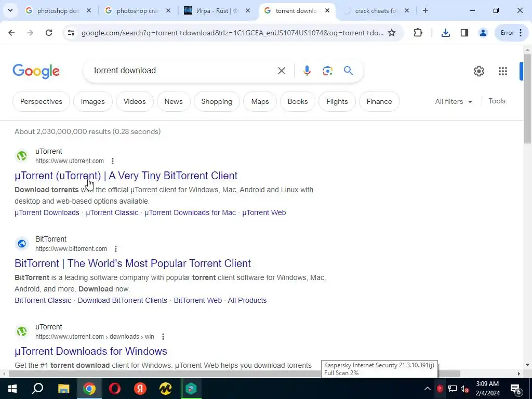Open Google quick settings gear

pyautogui.click(x=479, y=71)
